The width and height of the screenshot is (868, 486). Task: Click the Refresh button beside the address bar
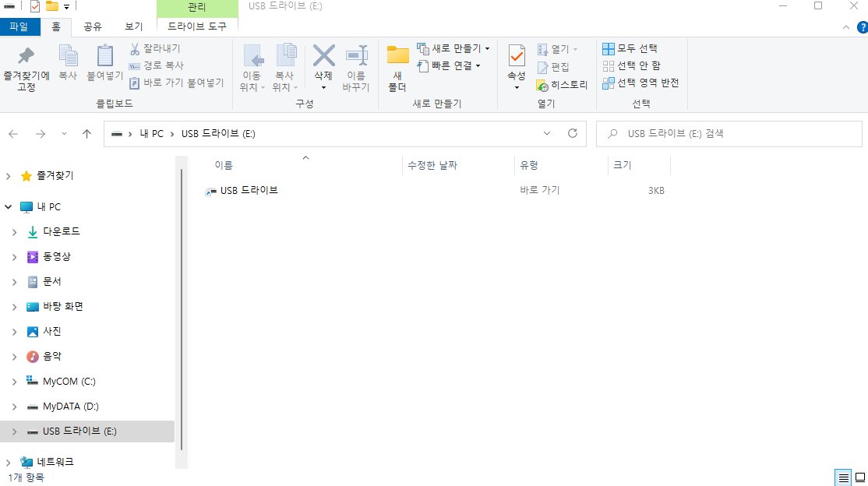[573, 133]
